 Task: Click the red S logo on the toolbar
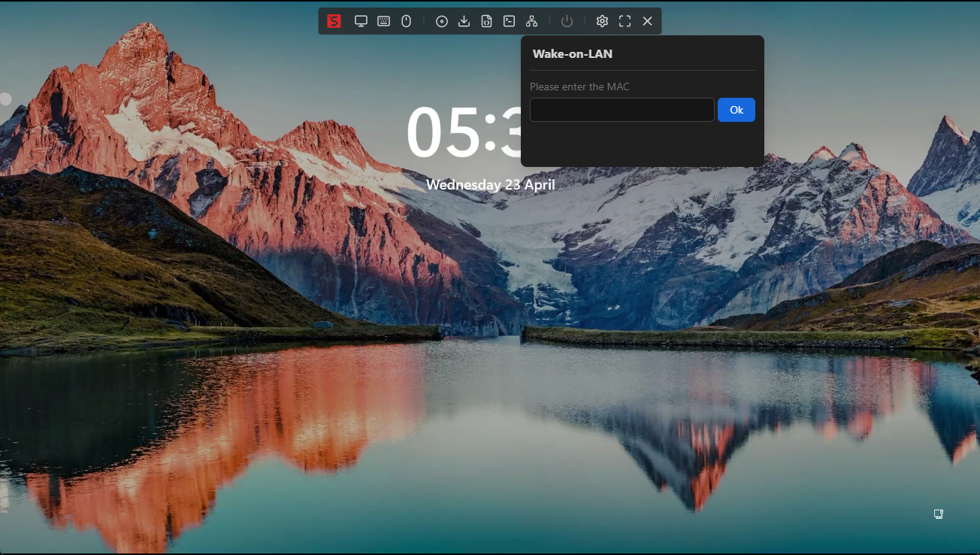tap(333, 21)
